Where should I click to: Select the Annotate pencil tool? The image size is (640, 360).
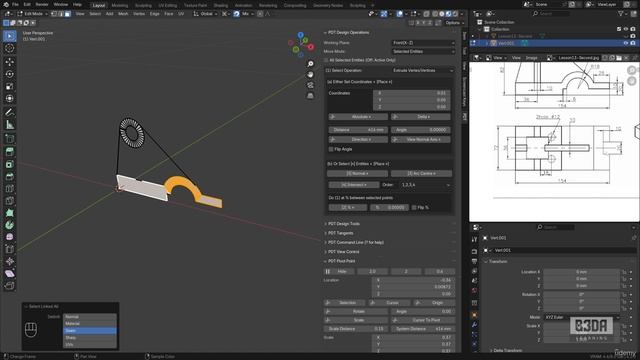click(9, 112)
